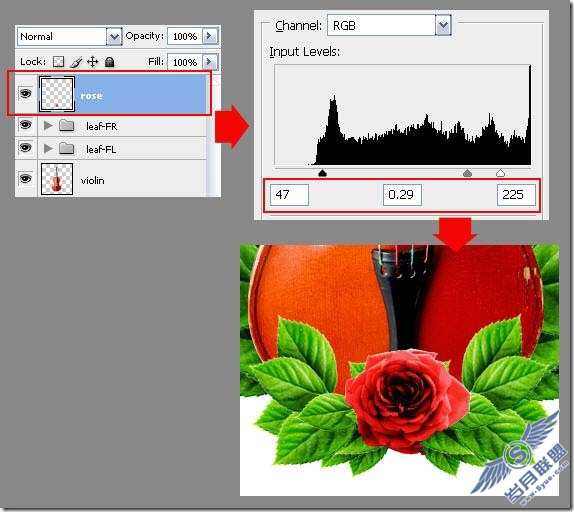The height and width of the screenshot is (512, 574).
Task: Click the lock transparent pixels icon
Action: click(59, 62)
